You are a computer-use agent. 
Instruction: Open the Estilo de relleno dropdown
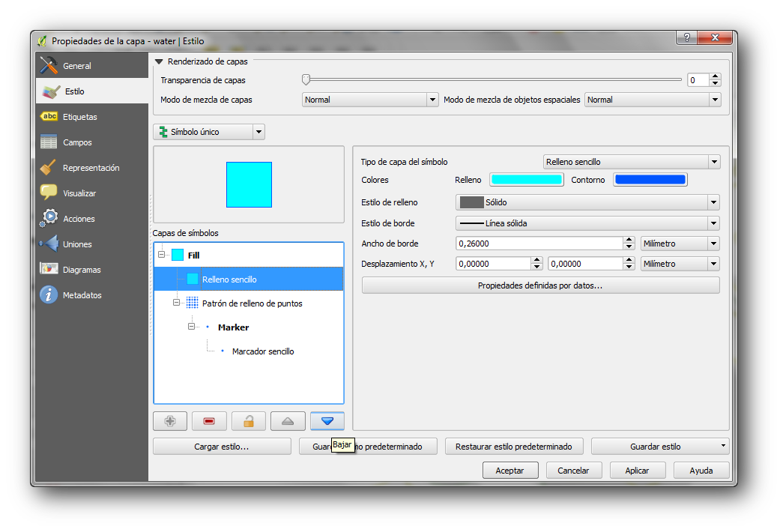point(587,202)
